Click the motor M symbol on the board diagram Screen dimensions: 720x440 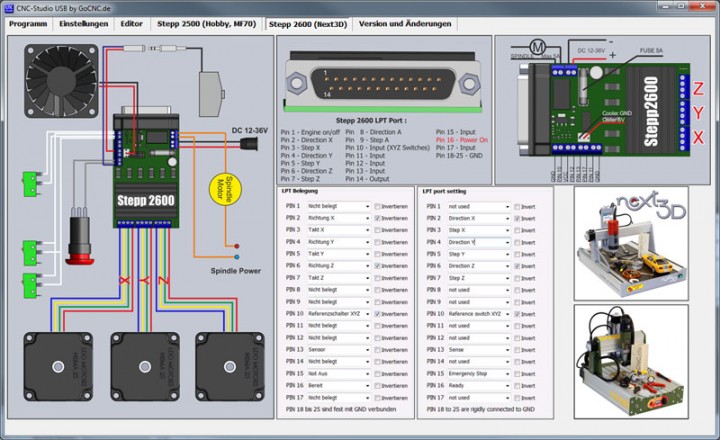(538, 47)
